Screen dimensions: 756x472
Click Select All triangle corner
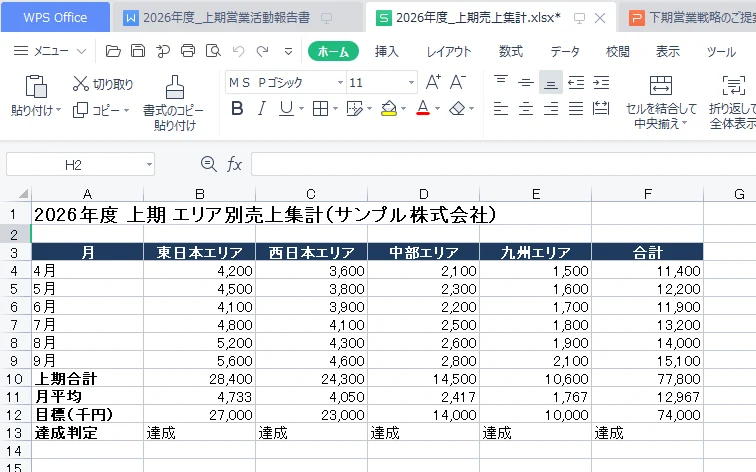23,194
